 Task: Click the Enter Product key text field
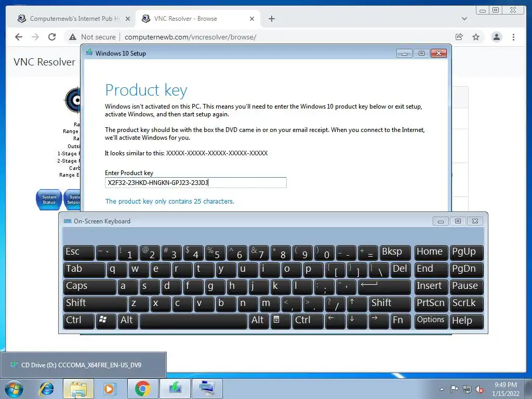tap(196, 182)
